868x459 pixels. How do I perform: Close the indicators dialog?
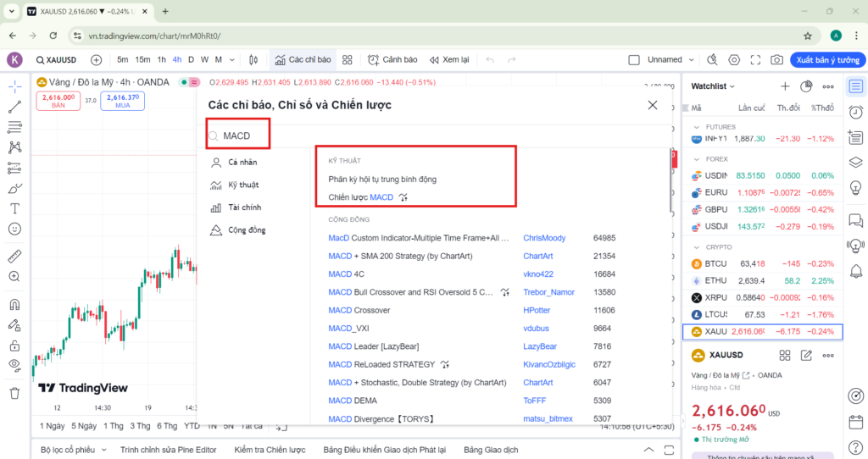point(653,105)
